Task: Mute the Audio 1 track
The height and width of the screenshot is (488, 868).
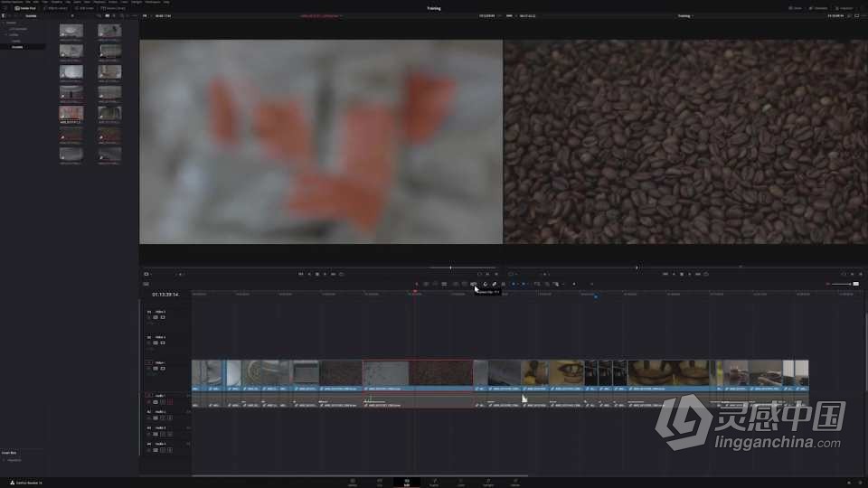Action: click(170, 402)
